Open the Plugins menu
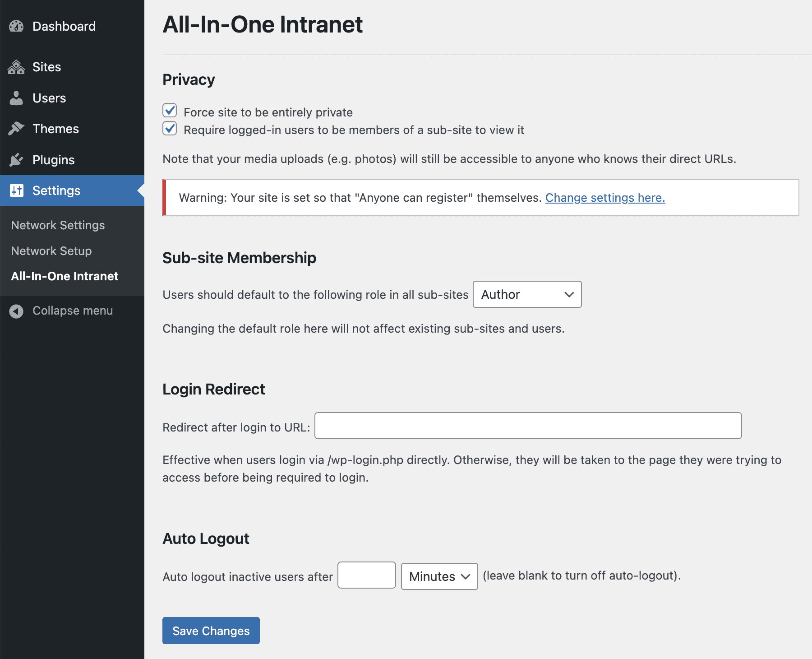 click(x=72, y=160)
